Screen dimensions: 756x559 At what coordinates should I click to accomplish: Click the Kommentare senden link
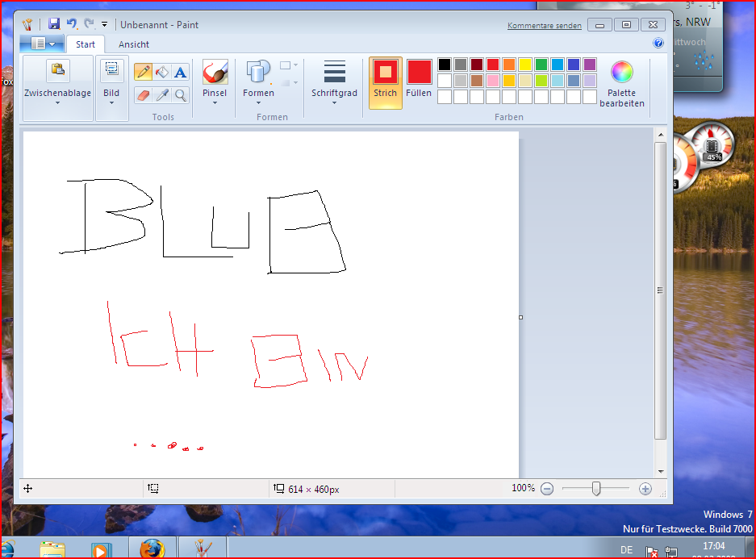pos(545,26)
